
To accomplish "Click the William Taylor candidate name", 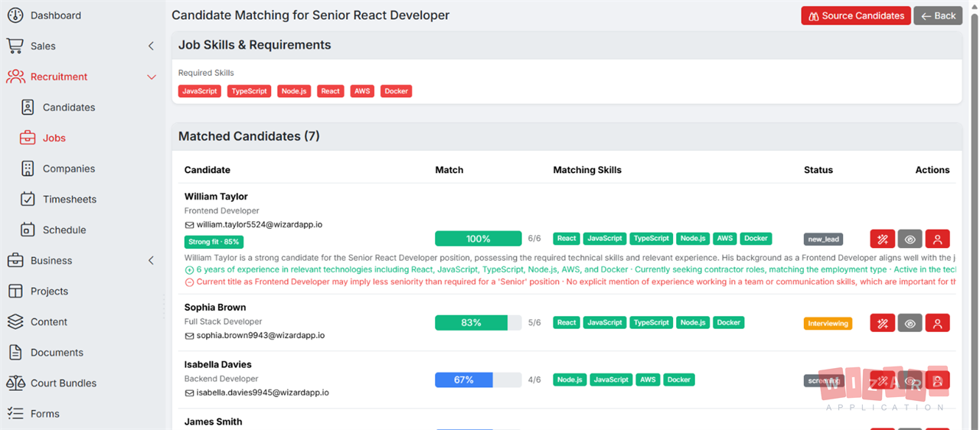I will pos(216,197).
